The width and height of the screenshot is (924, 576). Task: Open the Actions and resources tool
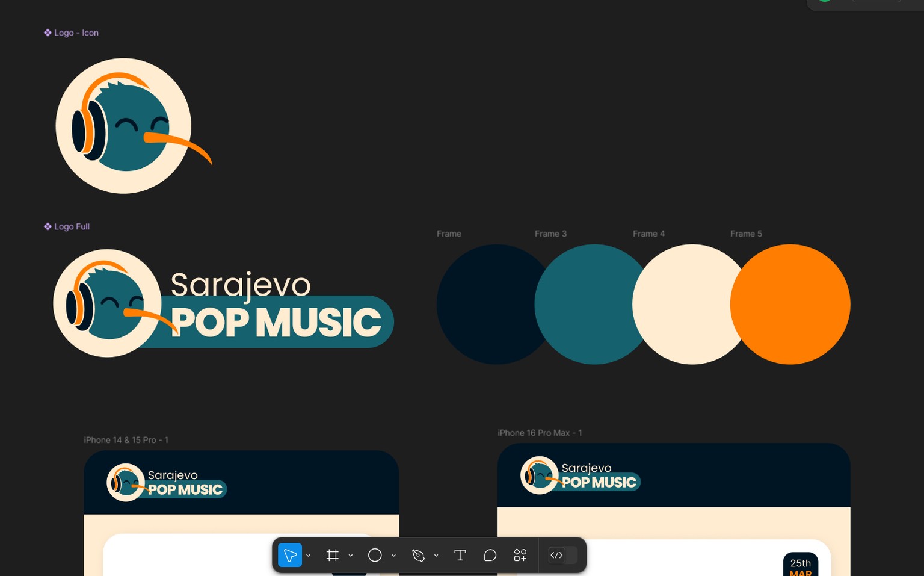click(x=520, y=555)
